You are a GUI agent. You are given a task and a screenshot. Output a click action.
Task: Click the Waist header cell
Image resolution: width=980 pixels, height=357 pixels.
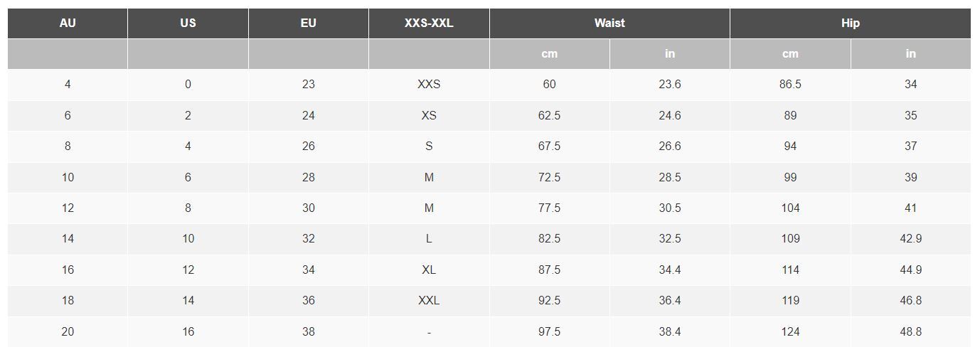[x=609, y=23]
